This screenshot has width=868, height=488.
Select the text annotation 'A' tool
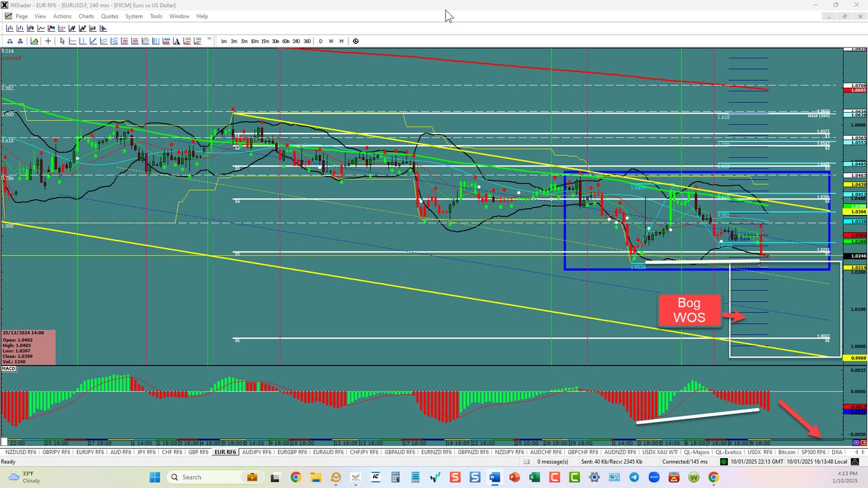176,41
